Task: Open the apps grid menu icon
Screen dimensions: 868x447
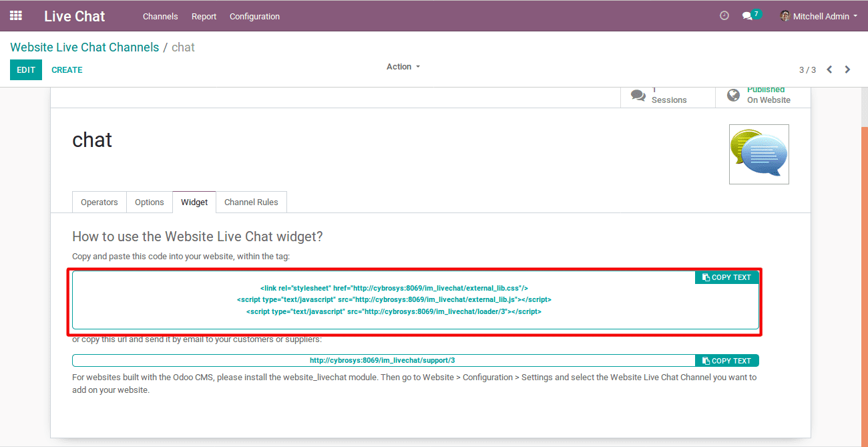Action: tap(16, 15)
